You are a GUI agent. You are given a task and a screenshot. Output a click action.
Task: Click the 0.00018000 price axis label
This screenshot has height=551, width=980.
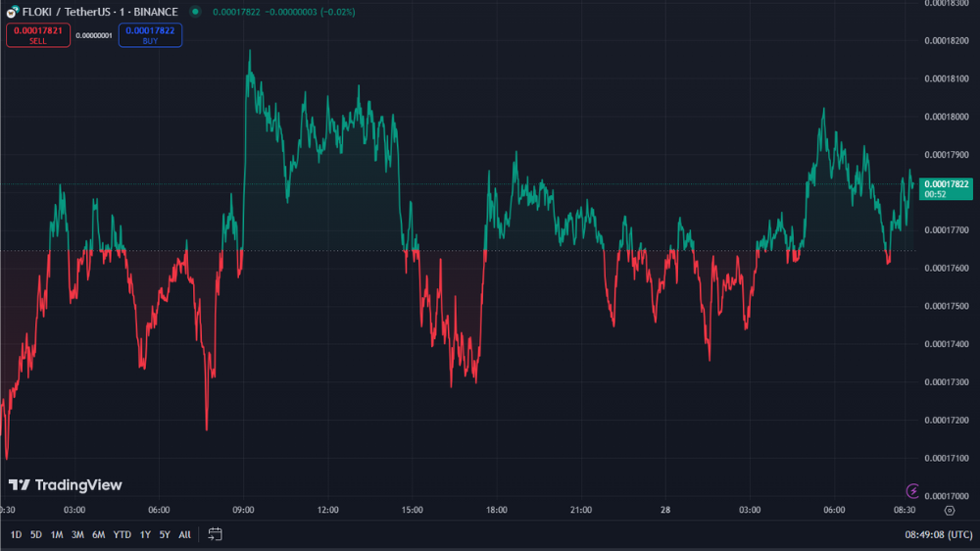pyautogui.click(x=947, y=117)
